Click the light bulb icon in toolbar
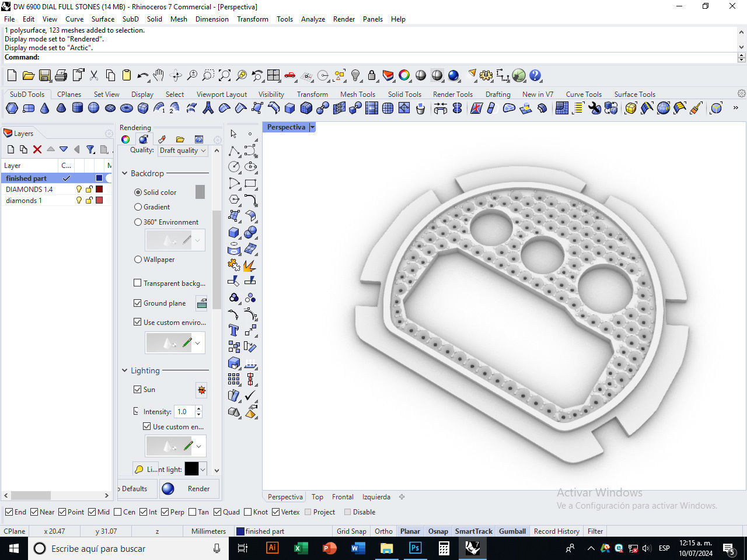 click(355, 75)
